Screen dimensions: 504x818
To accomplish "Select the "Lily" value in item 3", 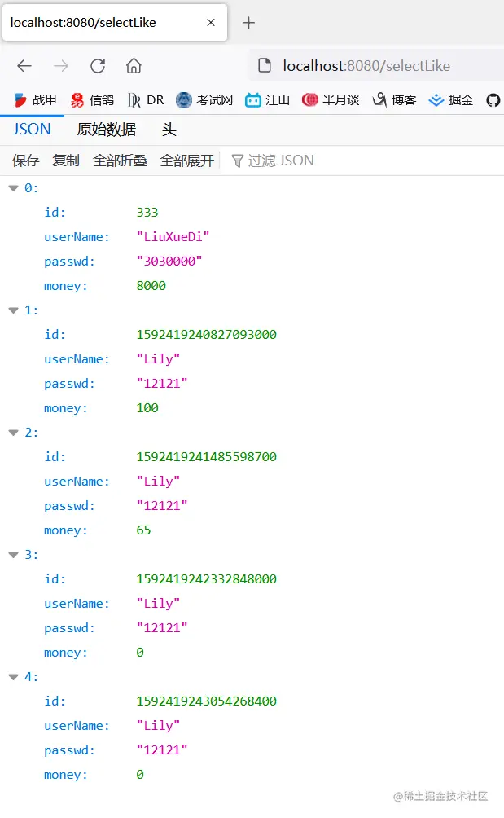I will [159, 604].
